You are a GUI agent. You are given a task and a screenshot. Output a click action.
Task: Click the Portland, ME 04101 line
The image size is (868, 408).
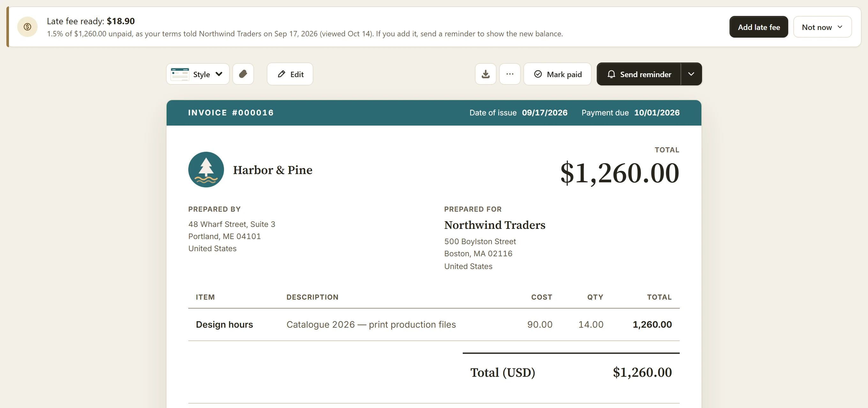(x=224, y=236)
